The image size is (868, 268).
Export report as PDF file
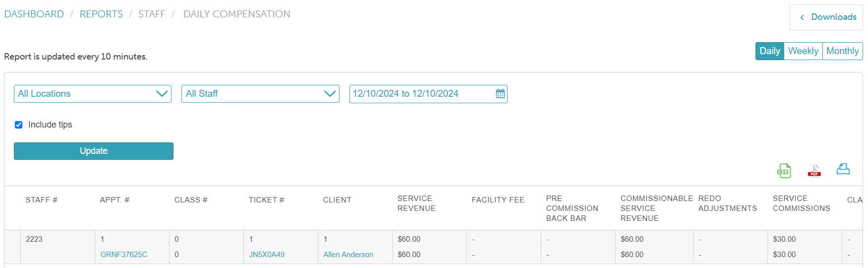(814, 171)
